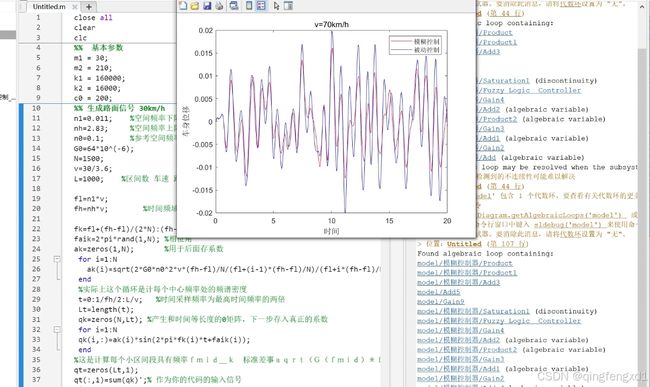Click the Open File folder icon in figure toolbar
The height and width of the screenshot is (387, 650).
(x=195, y=5)
